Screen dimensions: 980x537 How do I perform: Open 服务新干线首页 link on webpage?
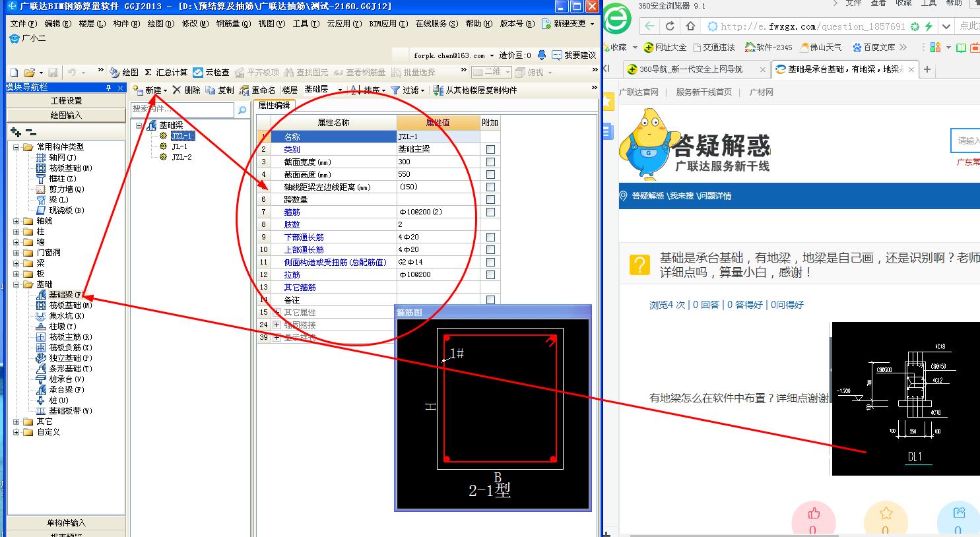[703, 92]
